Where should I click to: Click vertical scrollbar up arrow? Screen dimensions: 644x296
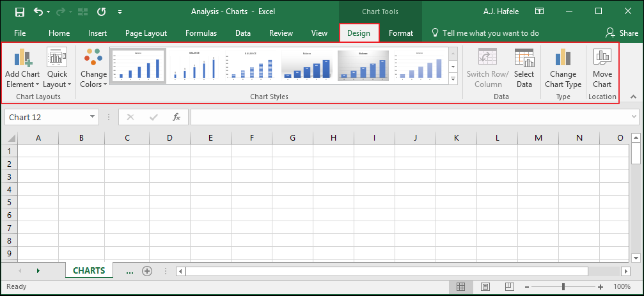636,138
